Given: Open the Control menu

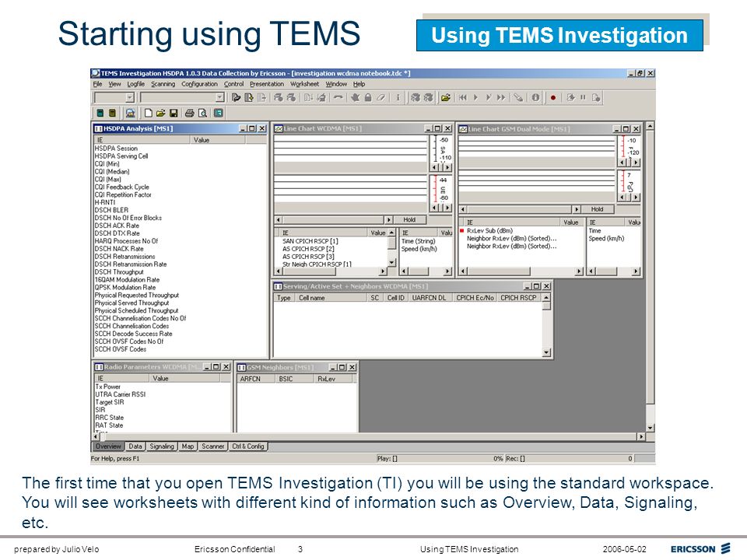Looking at the screenshot, I should click(x=233, y=84).
